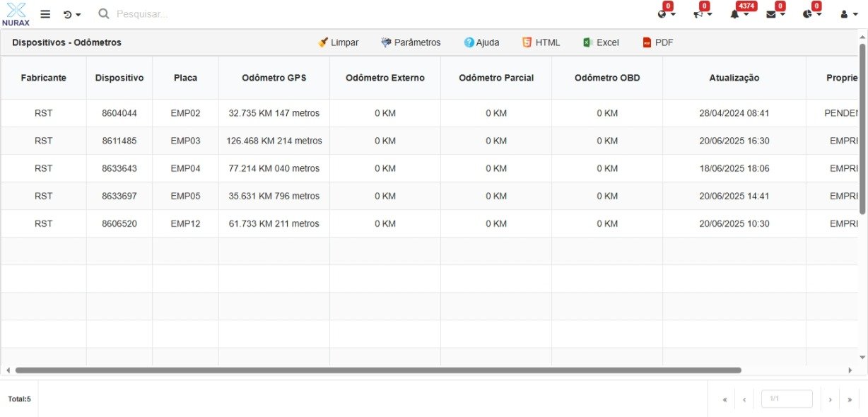
Task: Click the horizontal scrollbar of the table
Action: (378, 370)
